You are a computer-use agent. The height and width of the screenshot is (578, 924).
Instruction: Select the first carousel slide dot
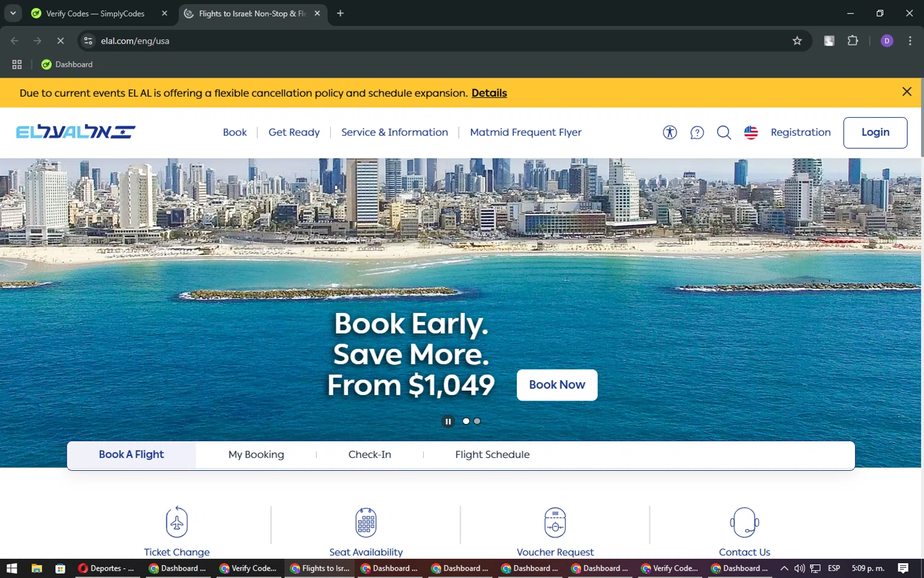(x=466, y=421)
